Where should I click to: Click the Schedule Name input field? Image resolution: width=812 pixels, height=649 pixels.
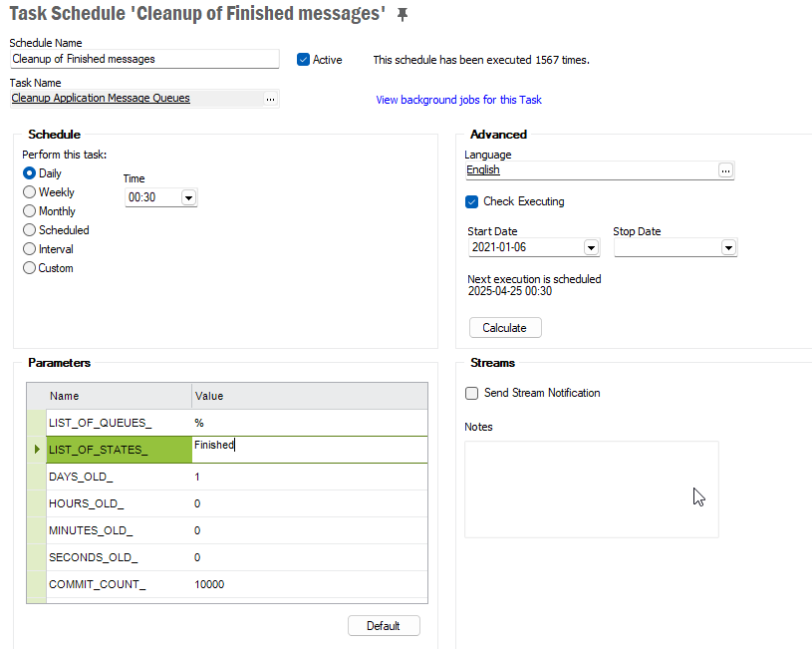click(x=144, y=59)
